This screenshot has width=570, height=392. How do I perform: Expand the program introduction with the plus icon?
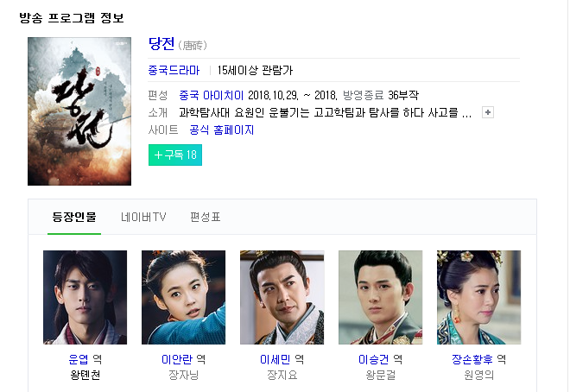coord(487,112)
